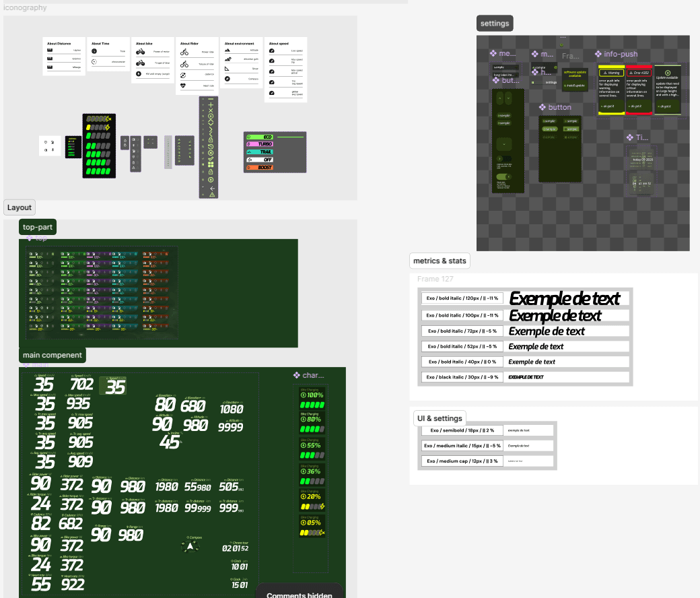Image resolution: width=700 pixels, height=598 pixels.
Task: Select the yellow Warning header badge
Action: [x=612, y=73]
